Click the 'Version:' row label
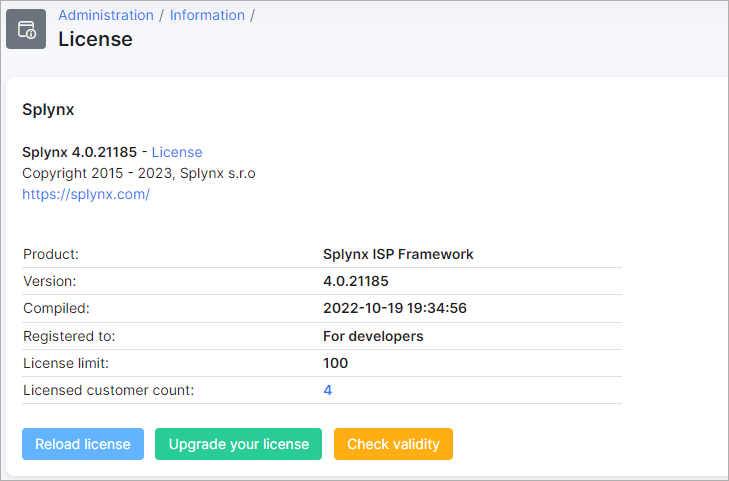The image size is (729, 481). pos(49,281)
